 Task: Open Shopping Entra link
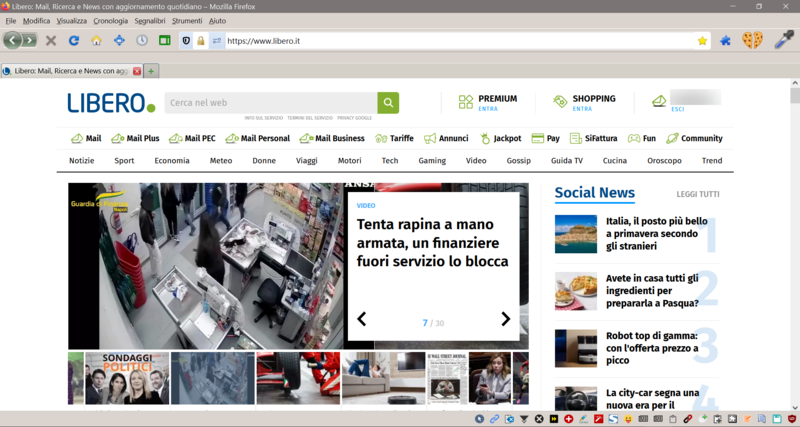(x=582, y=109)
